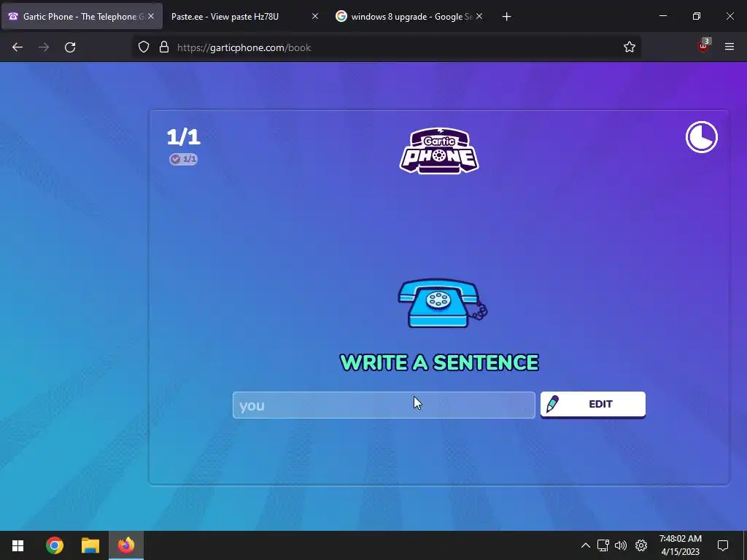
Task: Open the volume control tray icon
Action: tap(621, 545)
